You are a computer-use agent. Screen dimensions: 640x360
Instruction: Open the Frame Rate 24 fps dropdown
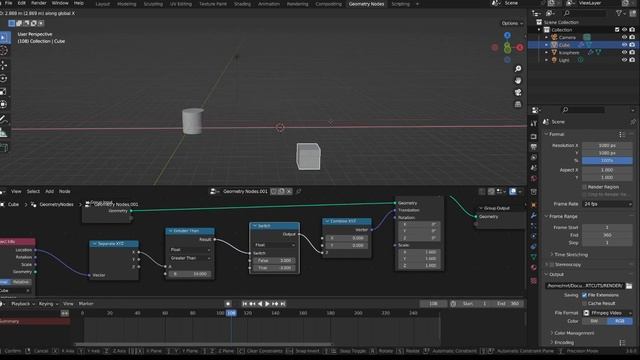(607, 204)
